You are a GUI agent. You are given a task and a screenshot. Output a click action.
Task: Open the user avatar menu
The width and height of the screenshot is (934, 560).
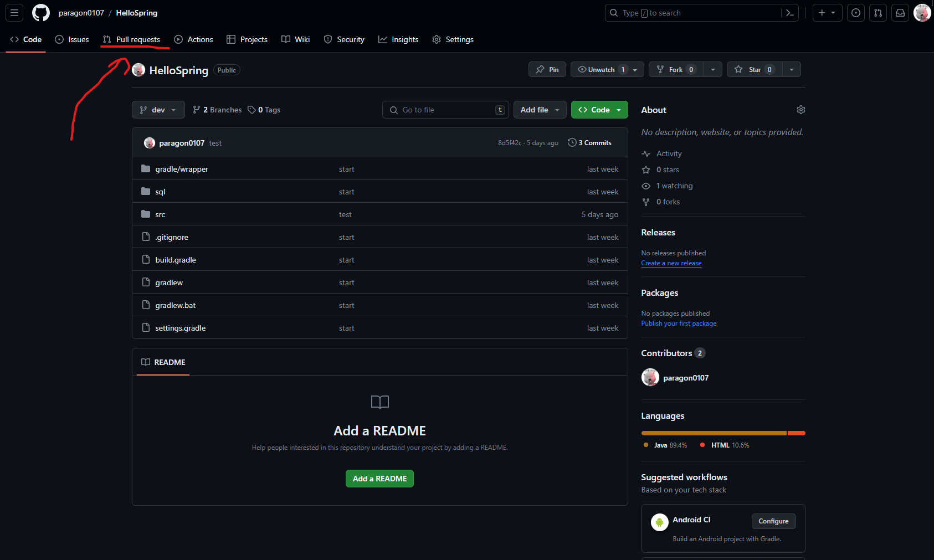pyautogui.click(x=922, y=13)
